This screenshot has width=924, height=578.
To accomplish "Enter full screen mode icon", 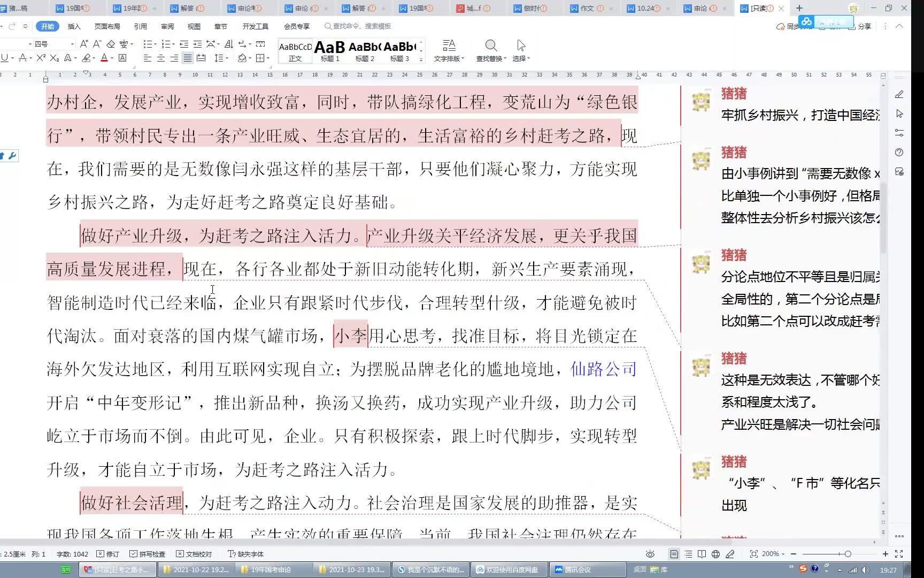I will 899,554.
